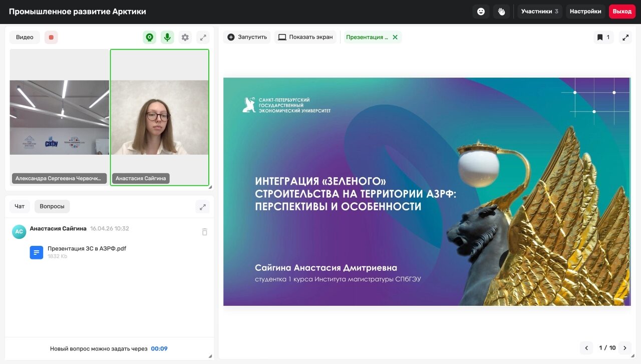Screen dimensions: 641x364
Task: Select Анастасия Сайгина's video thumbnail
Action: [x=159, y=118]
